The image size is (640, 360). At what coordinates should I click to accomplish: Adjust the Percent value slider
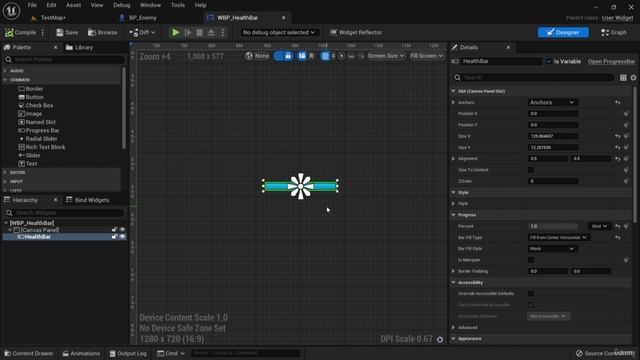click(553, 226)
